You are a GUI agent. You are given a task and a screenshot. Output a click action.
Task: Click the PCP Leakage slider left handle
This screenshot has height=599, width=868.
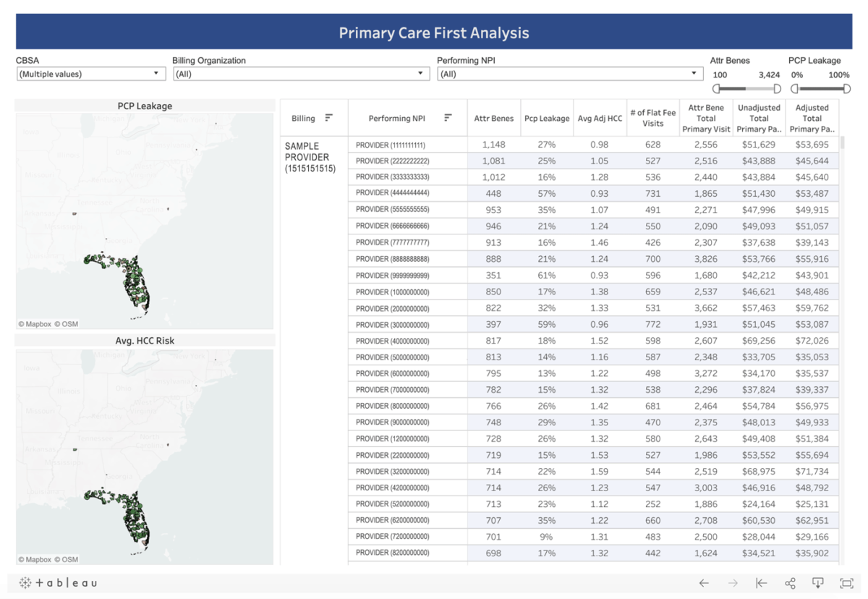794,88
